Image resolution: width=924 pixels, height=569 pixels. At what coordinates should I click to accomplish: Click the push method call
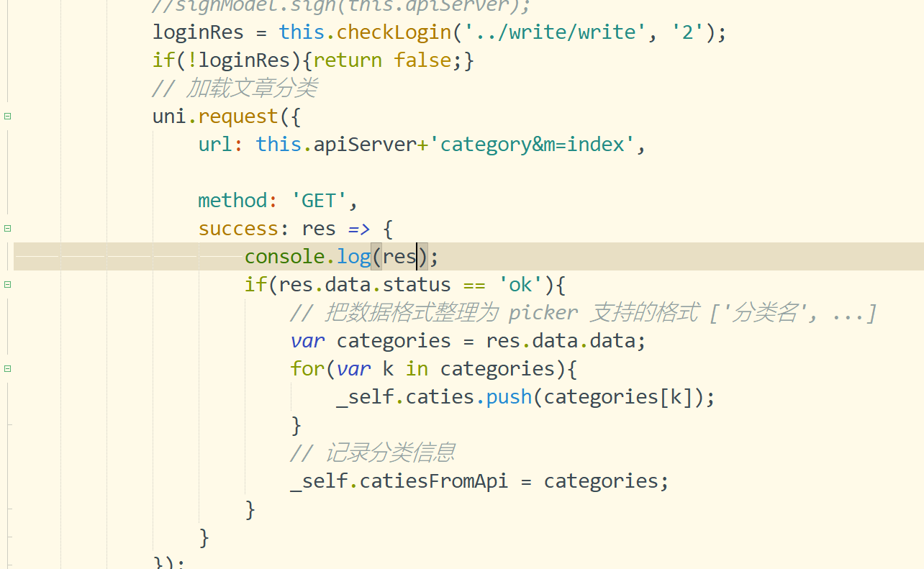[x=509, y=396]
